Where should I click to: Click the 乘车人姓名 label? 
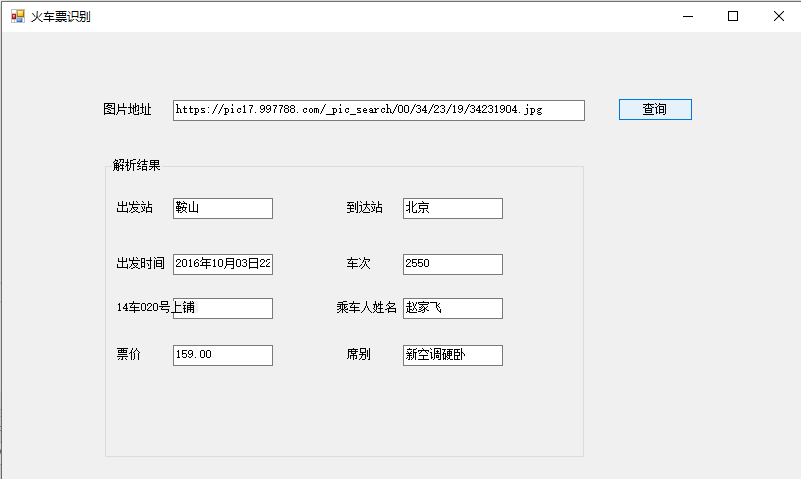click(367, 308)
